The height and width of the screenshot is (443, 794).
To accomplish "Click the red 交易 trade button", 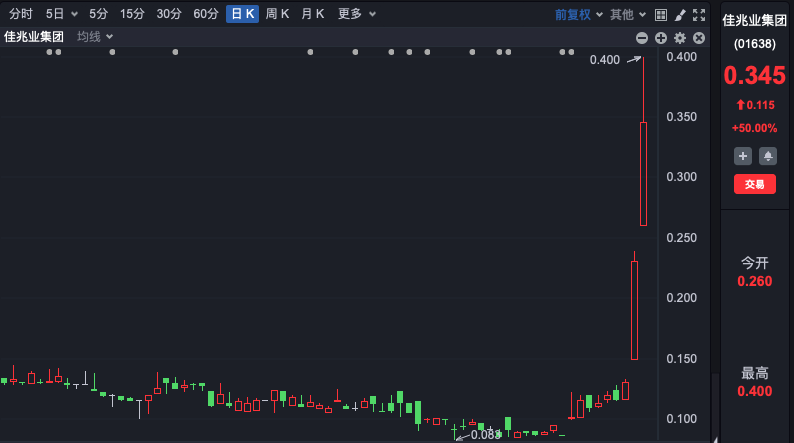I will pos(755,184).
